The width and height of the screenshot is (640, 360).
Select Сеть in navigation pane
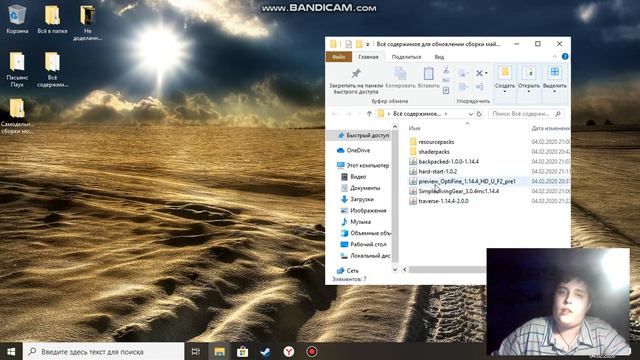348,270
